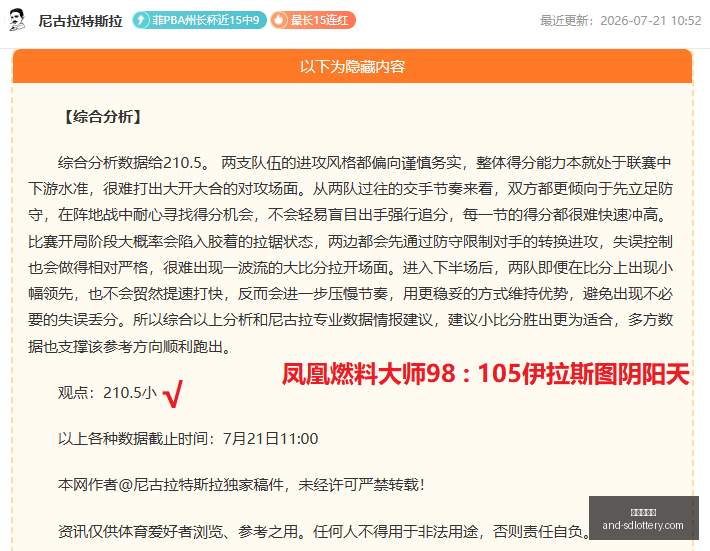Select the text 综合分析数据给210.5
The width and height of the screenshot is (710, 551).
133,163
